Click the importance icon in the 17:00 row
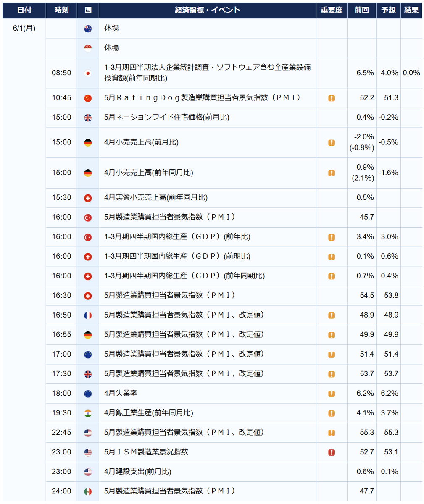This screenshot has width=424, height=504. [332, 354]
